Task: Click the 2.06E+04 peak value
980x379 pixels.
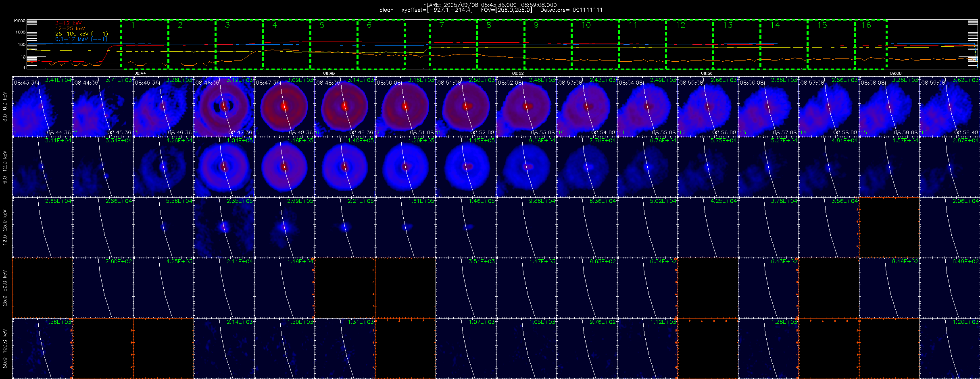Action: [x=965, y=201]
